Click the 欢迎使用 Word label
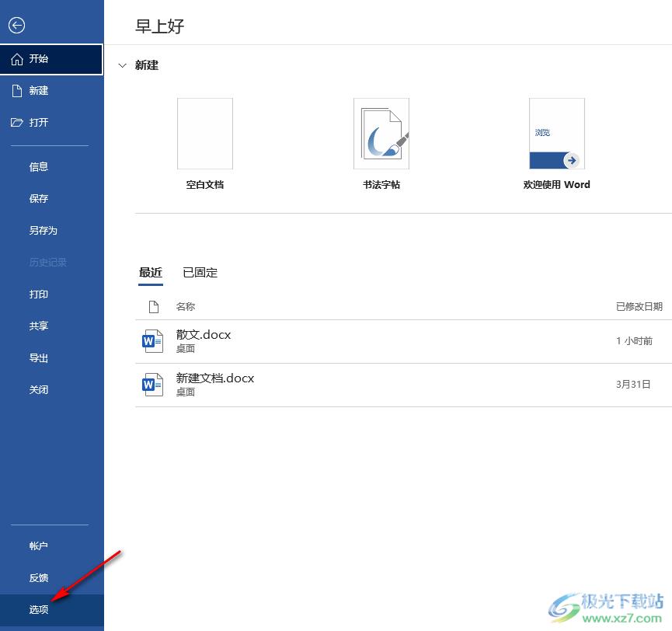 pos(557,185)
